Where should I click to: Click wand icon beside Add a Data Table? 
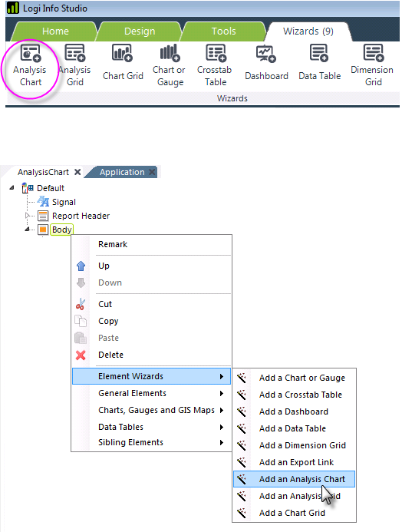[242, 428]
